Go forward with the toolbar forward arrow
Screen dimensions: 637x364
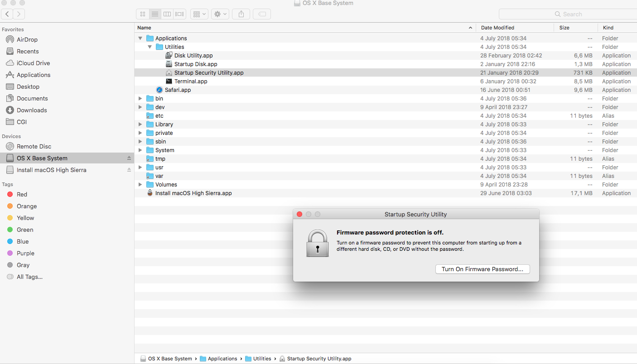click(19, 14)
